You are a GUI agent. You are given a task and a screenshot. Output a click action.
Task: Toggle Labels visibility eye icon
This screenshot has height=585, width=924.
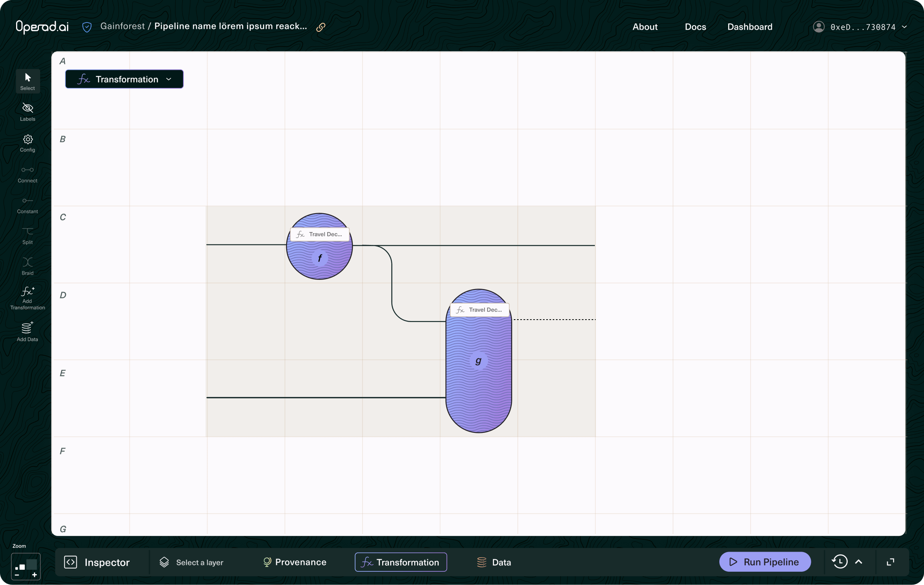tap(28, 108)
